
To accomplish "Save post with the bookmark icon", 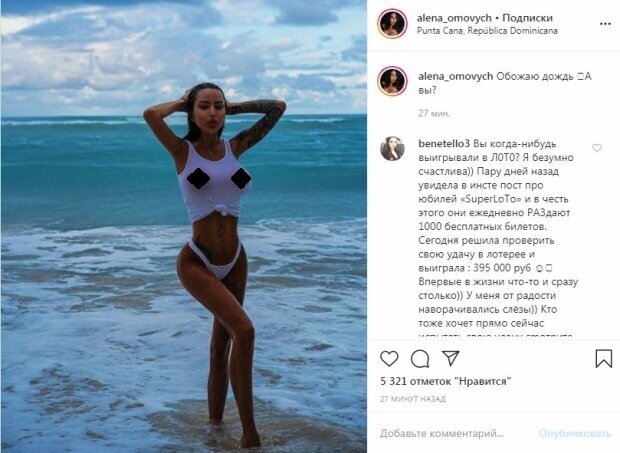I will click(603, 358).
